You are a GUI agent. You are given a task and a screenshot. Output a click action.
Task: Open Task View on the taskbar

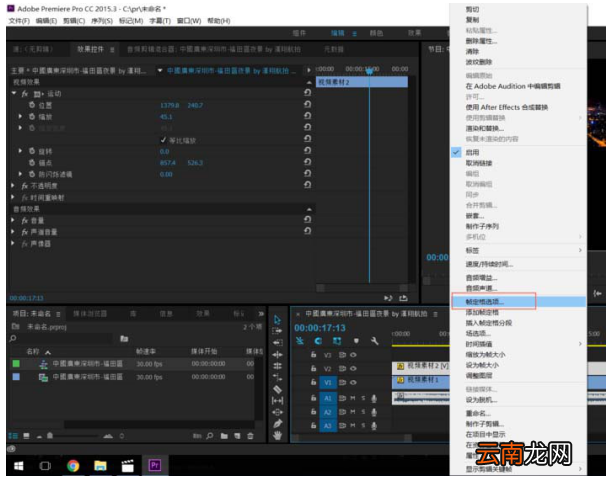[45, 465]
